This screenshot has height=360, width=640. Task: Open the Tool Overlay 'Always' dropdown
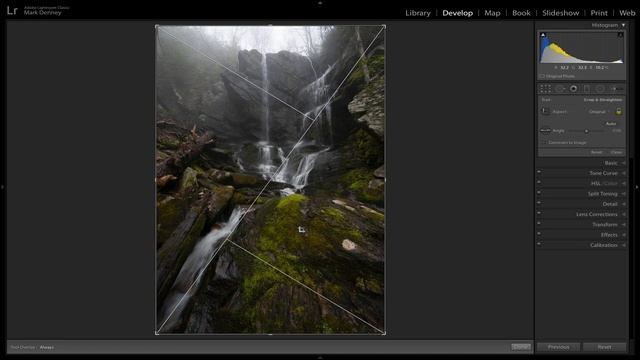pos(47,347)
